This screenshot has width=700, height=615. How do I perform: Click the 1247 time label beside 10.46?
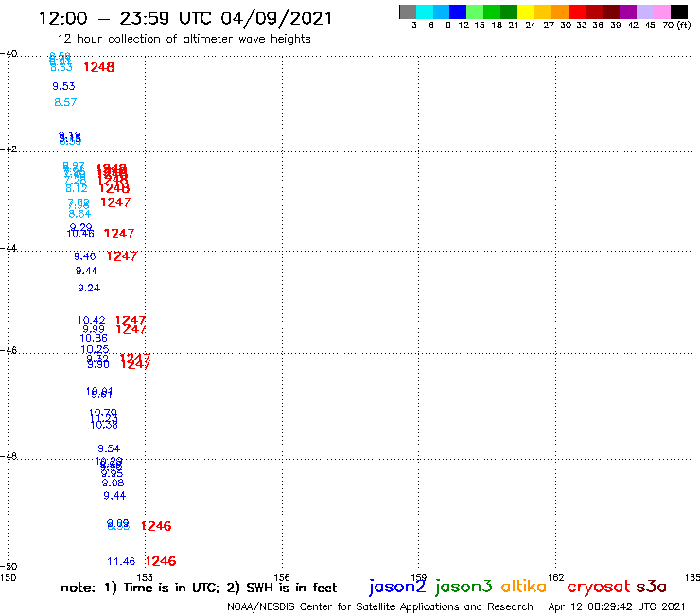(119, 234)
